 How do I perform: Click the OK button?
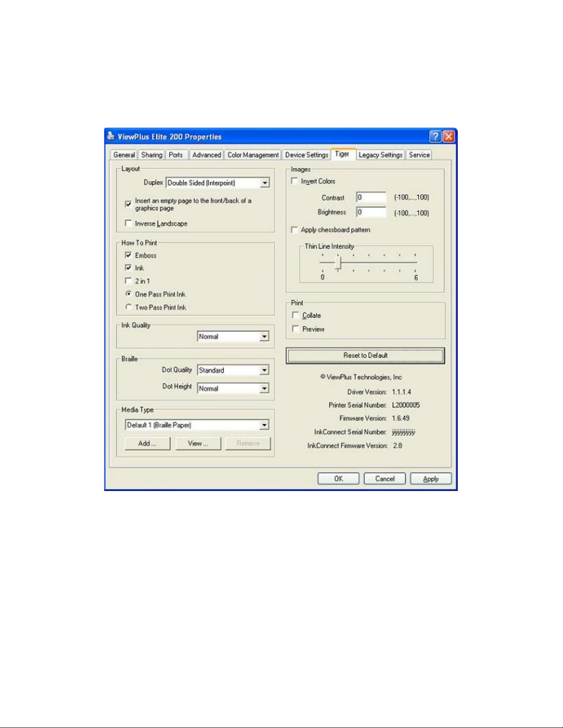click(338, 479)
